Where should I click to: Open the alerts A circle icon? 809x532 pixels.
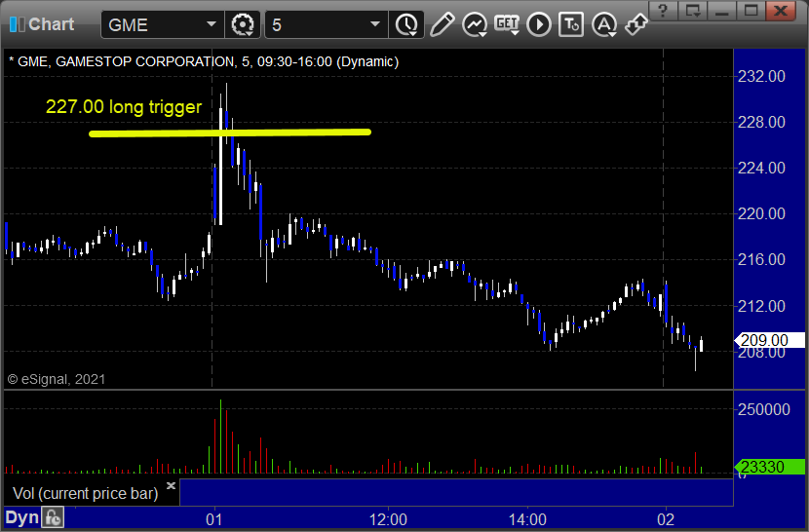604,24
